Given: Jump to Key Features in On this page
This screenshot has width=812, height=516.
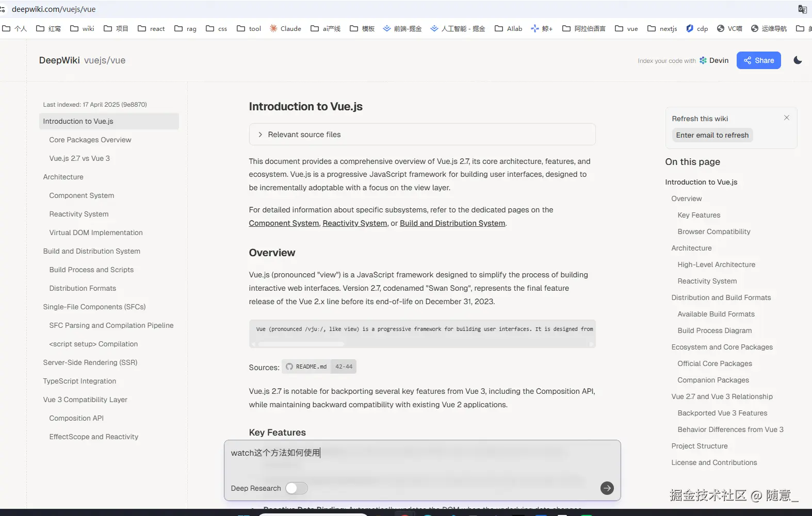Looking at the screenshot, I should click(x=699, y=215).
